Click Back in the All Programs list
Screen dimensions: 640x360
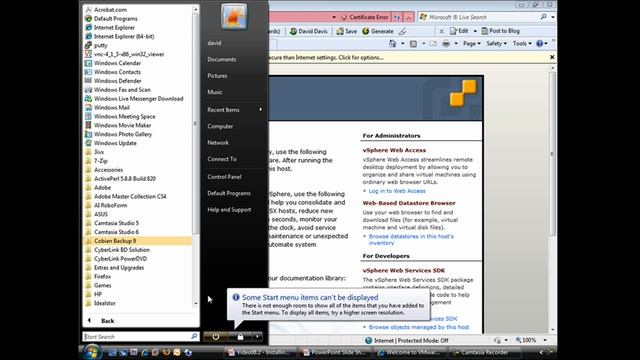tap(107, 321)
